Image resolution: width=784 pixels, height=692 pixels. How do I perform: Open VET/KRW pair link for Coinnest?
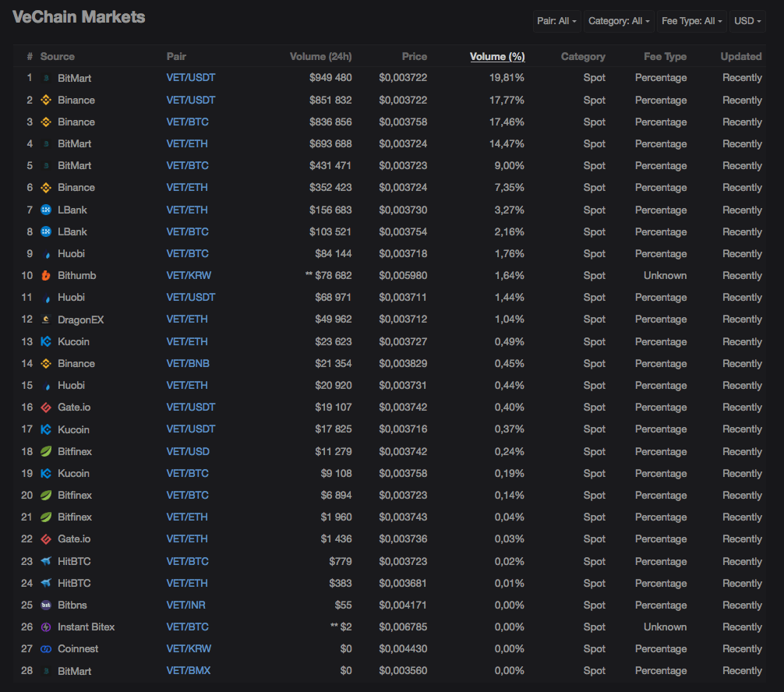point(189,648)
